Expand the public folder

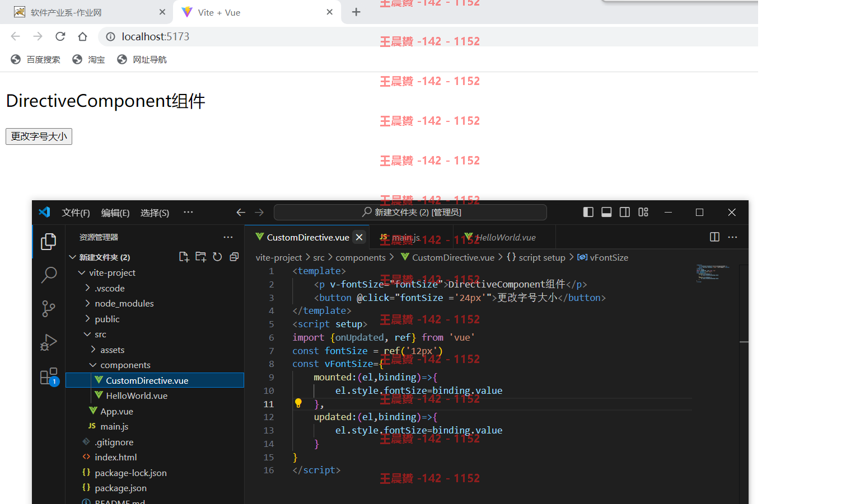[87, 319]
